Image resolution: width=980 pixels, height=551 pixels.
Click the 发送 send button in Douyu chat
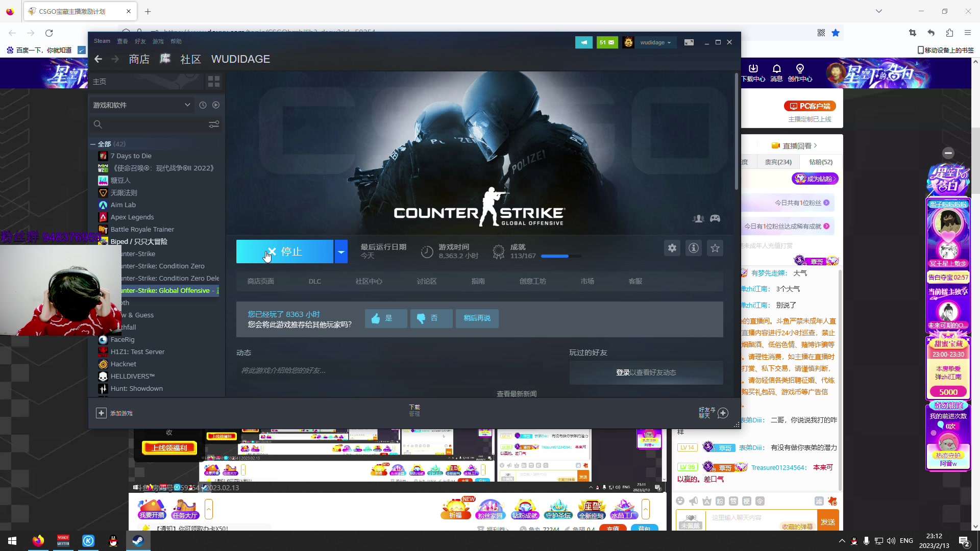(828, 521)
